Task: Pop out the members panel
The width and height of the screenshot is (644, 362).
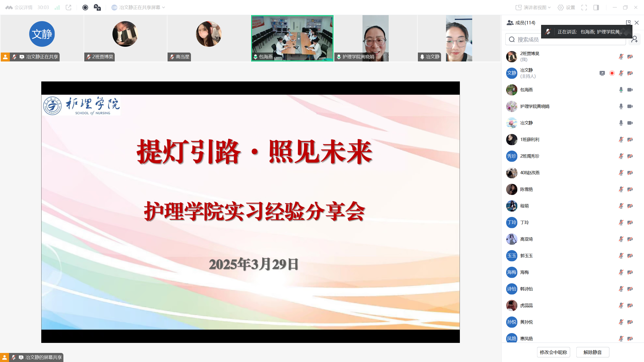Action: pyautogui.click(x=628, y=23)
